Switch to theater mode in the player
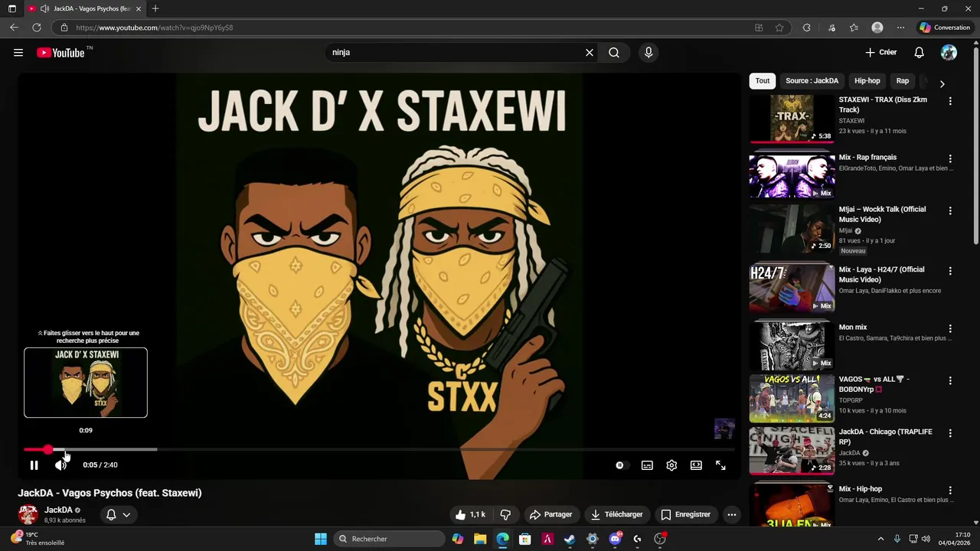The height and width of the screenshot is (551, 980). pos(696,465)
